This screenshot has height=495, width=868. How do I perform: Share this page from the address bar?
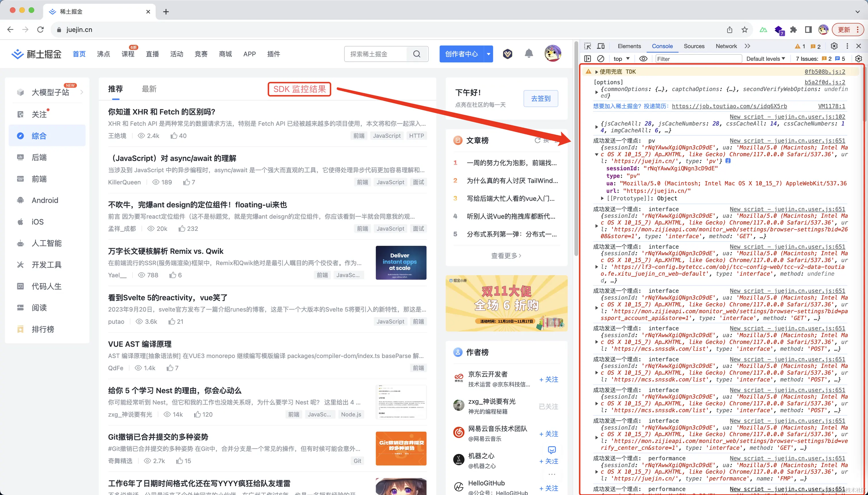pos(730,30)
